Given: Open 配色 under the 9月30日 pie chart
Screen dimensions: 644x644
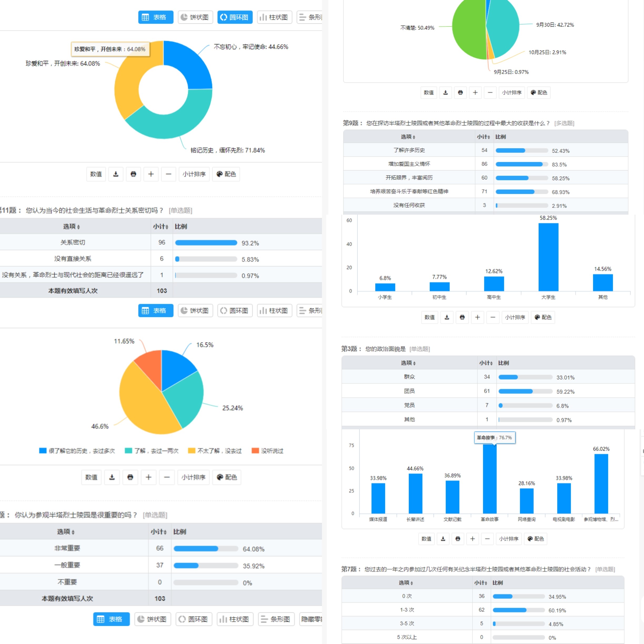Looking at the screenshot, I should point(539,93).
